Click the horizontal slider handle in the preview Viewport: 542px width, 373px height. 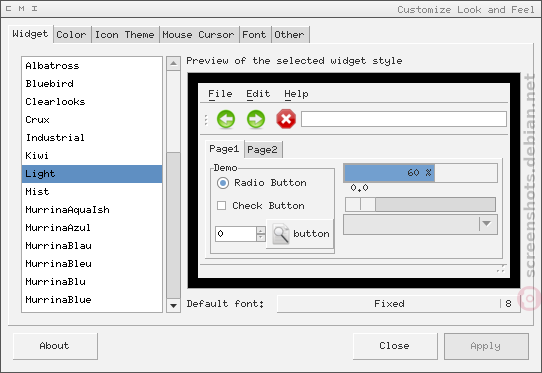click(361, 204)
